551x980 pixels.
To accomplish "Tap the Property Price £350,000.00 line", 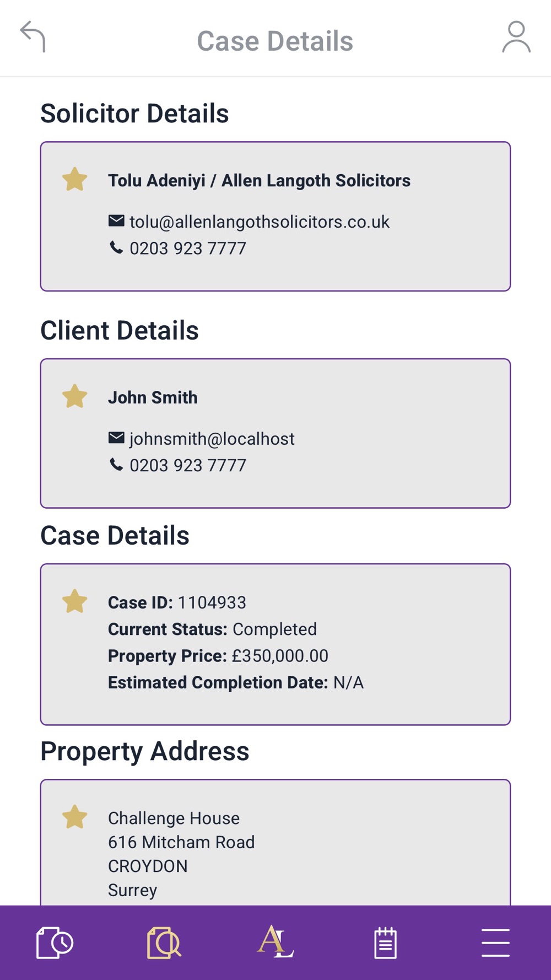I will click(218, 656).
